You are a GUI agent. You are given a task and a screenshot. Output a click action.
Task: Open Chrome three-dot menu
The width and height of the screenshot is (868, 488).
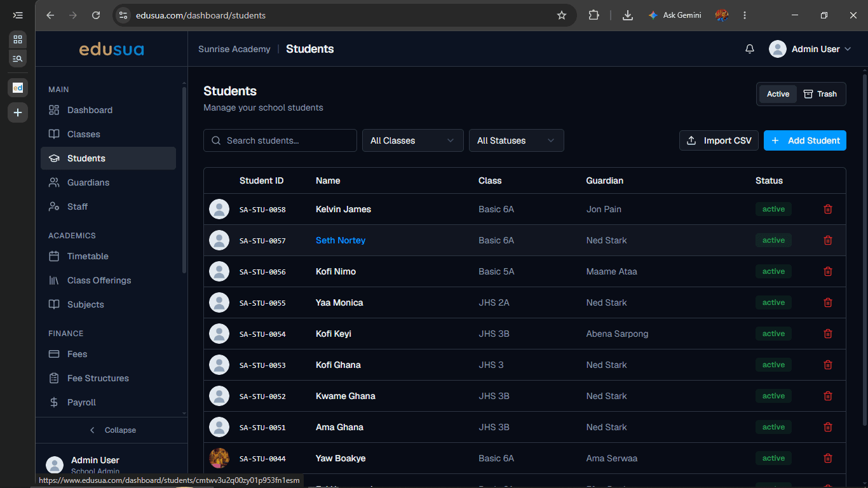[745, 15]
